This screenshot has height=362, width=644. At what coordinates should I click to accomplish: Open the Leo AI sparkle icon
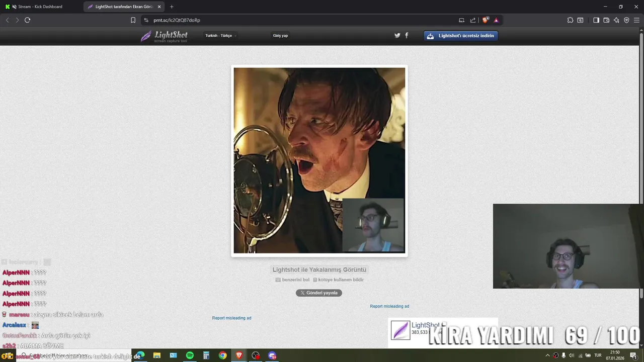click(616, 20)
